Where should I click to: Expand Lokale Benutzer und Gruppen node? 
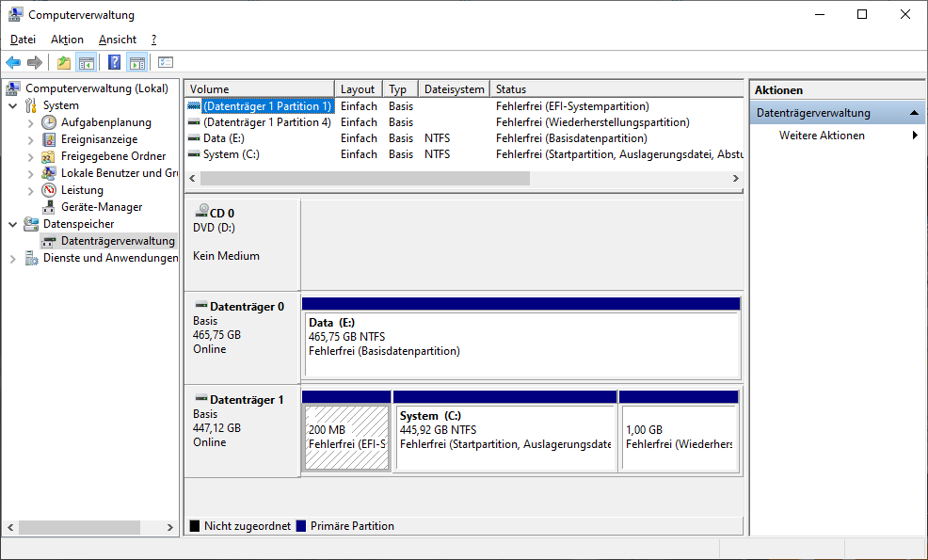[x=31, y=173]
